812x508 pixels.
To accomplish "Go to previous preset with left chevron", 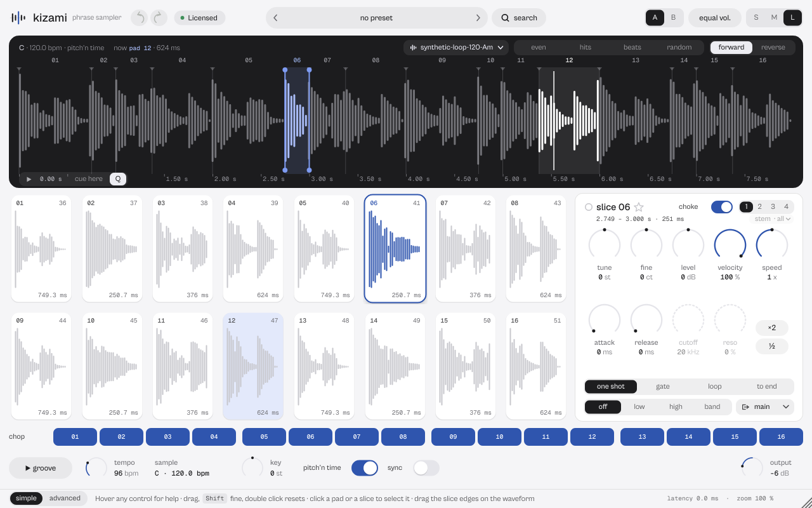I will 275,18.
